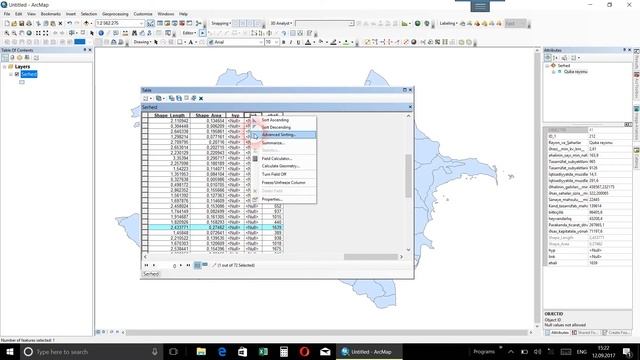Select the Serhed table tab
The image size is (640, 360).
pyautogui.click(x=151, y=274)
